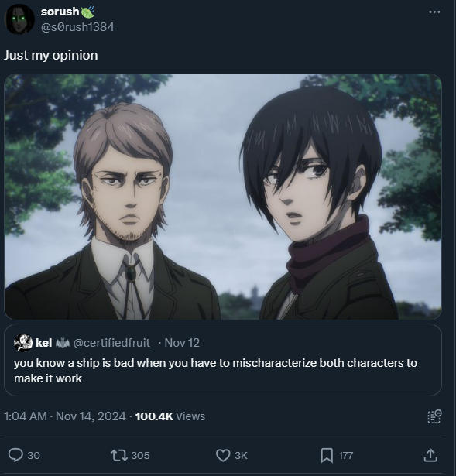The height and width of the screenshot is (476, 456).
Task: Visit the sorush display name link
Action: coord(60,12)
